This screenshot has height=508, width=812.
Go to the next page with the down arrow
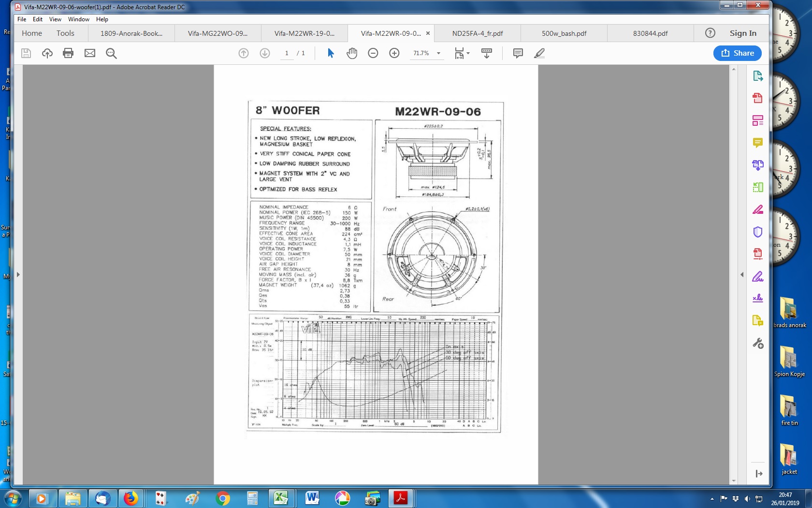pos(265,53)
